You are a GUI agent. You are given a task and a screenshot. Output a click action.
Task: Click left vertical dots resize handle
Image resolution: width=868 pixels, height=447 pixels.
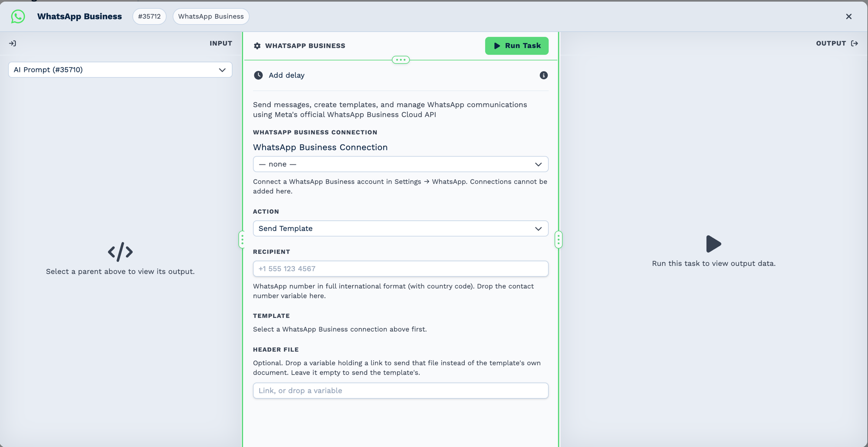[x=242, y=240]
